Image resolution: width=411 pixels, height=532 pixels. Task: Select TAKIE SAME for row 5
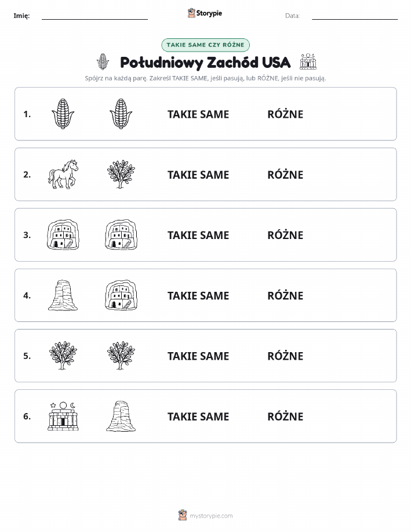pos(198,356)
